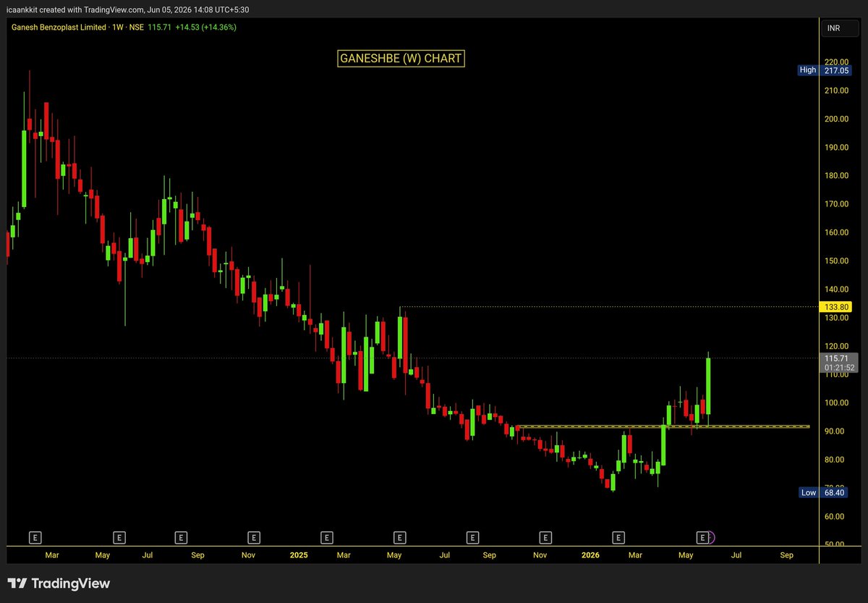The width and height of the screenshot is (868, 603).
Task: Select the yellow horizontal support line near 91
Action: pyautogui.click(x=664, y=426)
